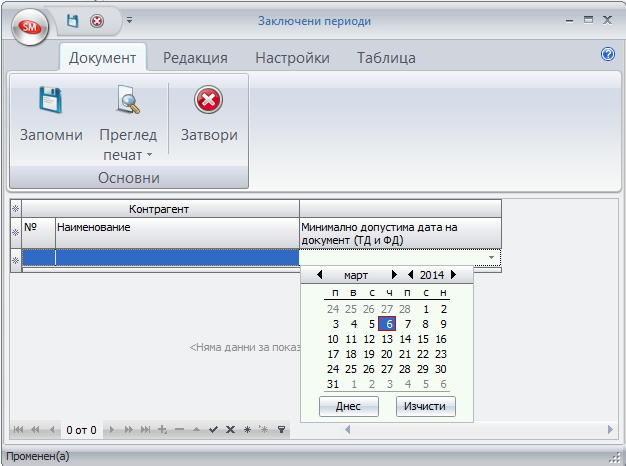Screen dimensions: 626x466
Task: Click the grid top-left asterisk band customization icon
Action: [x=16, y=208]
